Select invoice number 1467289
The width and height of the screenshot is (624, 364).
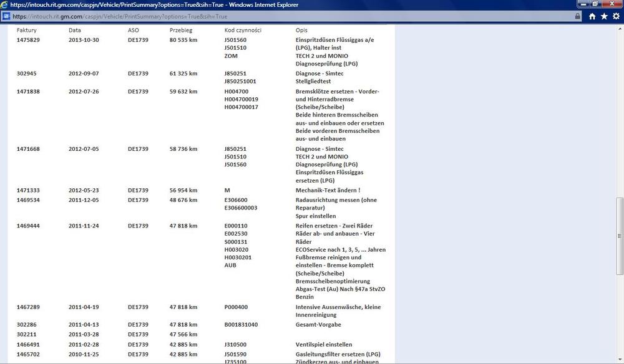click(x=28, y=307)
